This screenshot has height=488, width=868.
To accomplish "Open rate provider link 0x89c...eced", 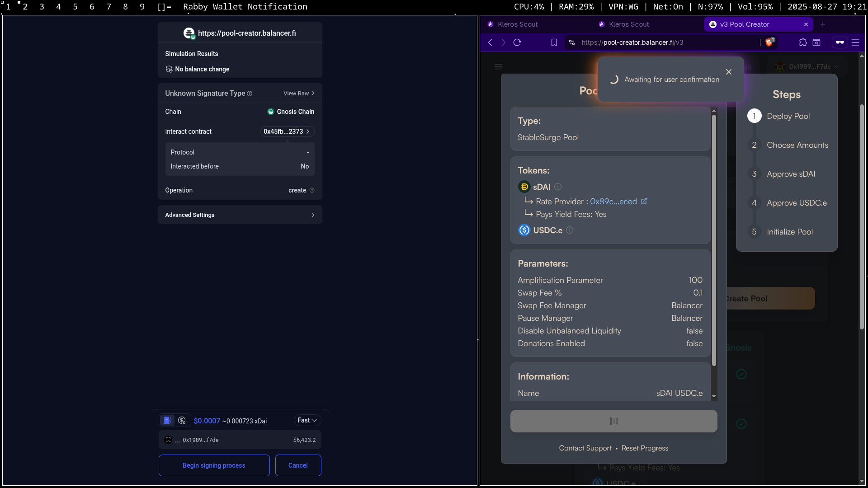I will [x=613, y=202].
